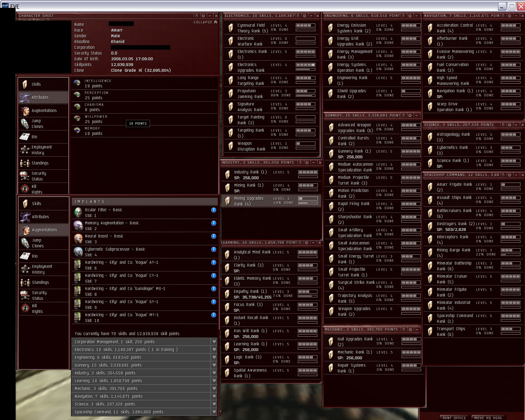This screenshot has height=420, width=525.
Task: Toggle the pin on the Science skills window
Action: pyautogui.click(x=509, y=125)
